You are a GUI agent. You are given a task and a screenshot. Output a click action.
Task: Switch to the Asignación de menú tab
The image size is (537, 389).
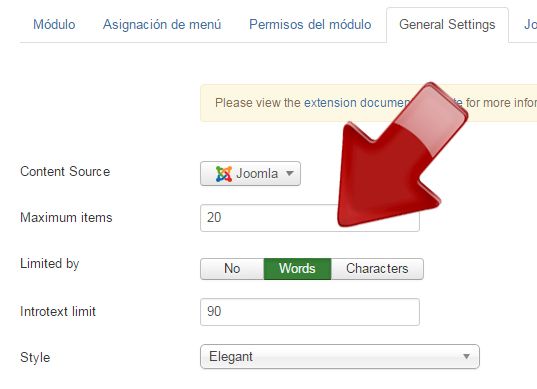pyautogui.click(x=162, y=25)
